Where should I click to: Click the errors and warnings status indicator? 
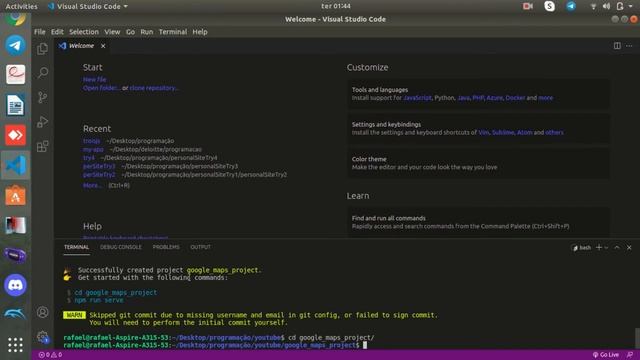tap(50, 355)
